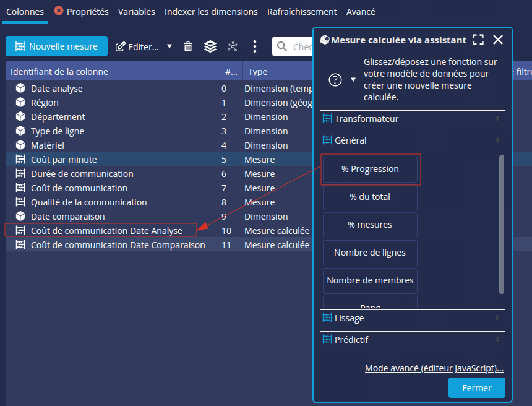Click the network graph icon in toolbar
Image resolution: width=532 pixels, height=406 pixels.
[233, 46]
